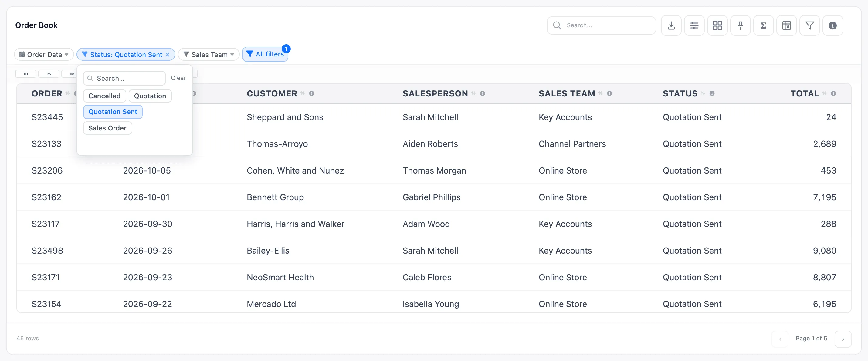Select the 1D date range preset
This screenshot has height=361, width=868.
pyautogui.click(x=25, y=74)
